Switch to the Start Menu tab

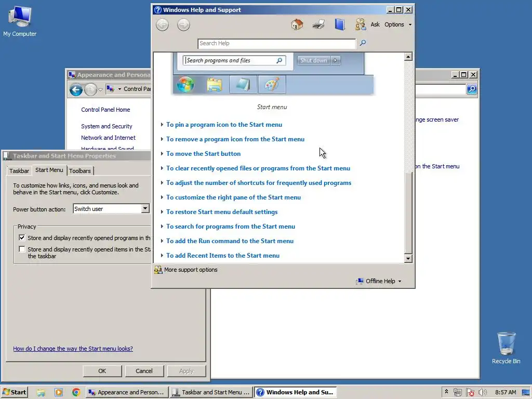click(49, 170)
